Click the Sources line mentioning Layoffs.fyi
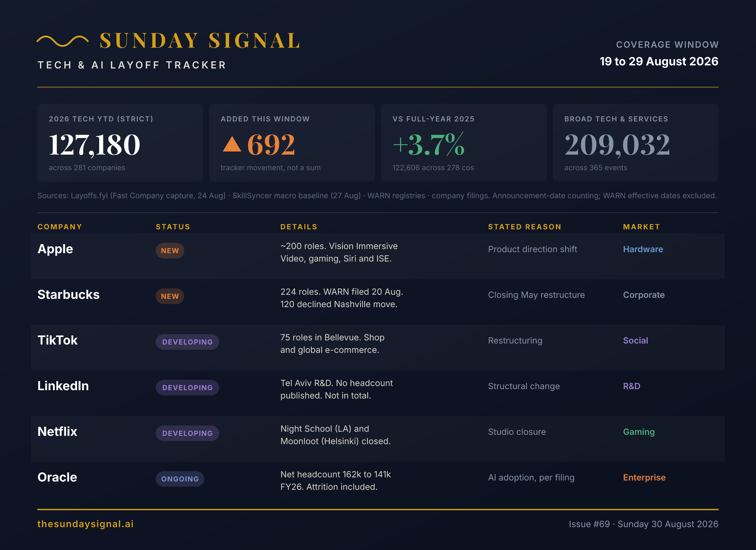Screen dimensions: 756x550 point(377,196)
